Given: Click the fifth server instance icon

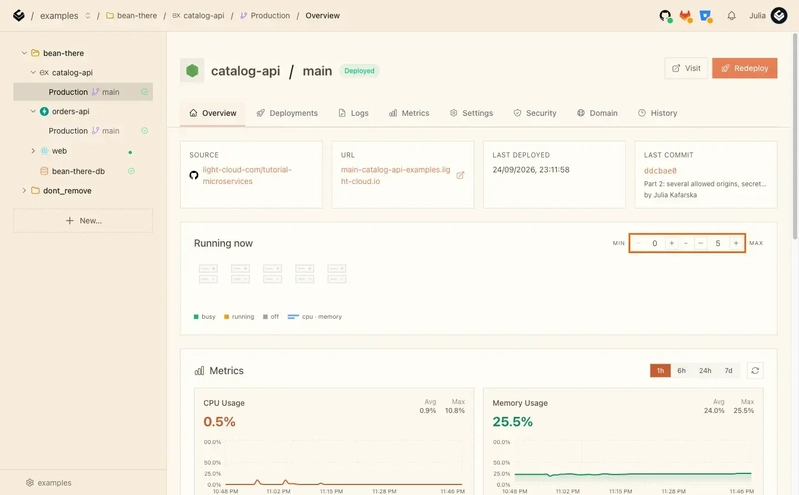Looking at the screenshot, I should (336, 274).
